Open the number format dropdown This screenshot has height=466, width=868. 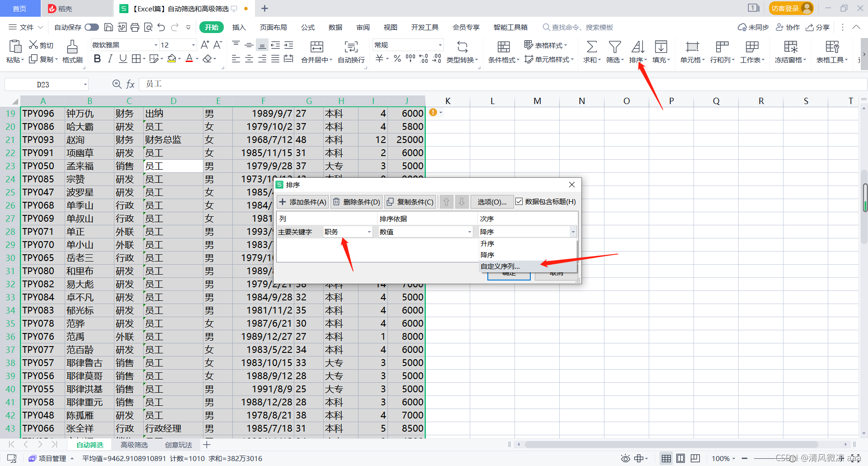[440, 45]
